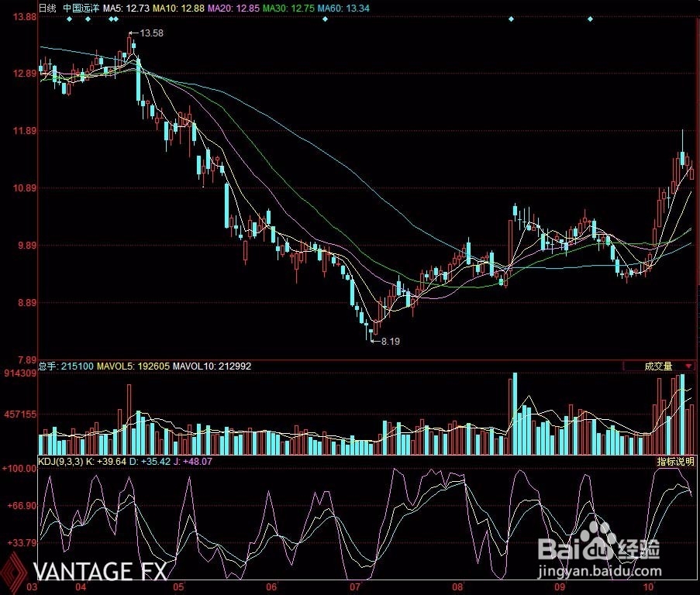Viewport: 700px width, 595px height.
Task: Jump to month 04 on the time axis
Action: tap(81, 587)
